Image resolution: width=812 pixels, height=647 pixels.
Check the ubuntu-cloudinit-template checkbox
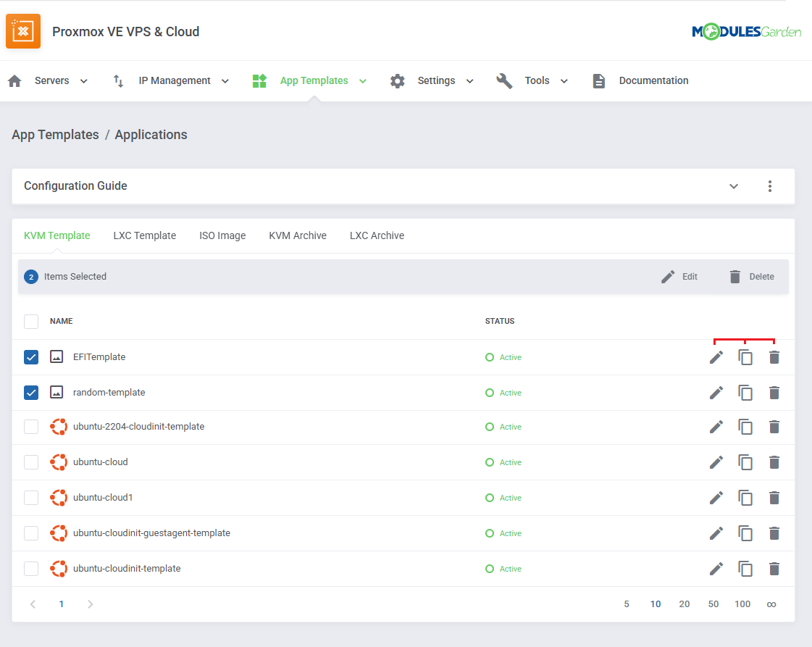31,569
